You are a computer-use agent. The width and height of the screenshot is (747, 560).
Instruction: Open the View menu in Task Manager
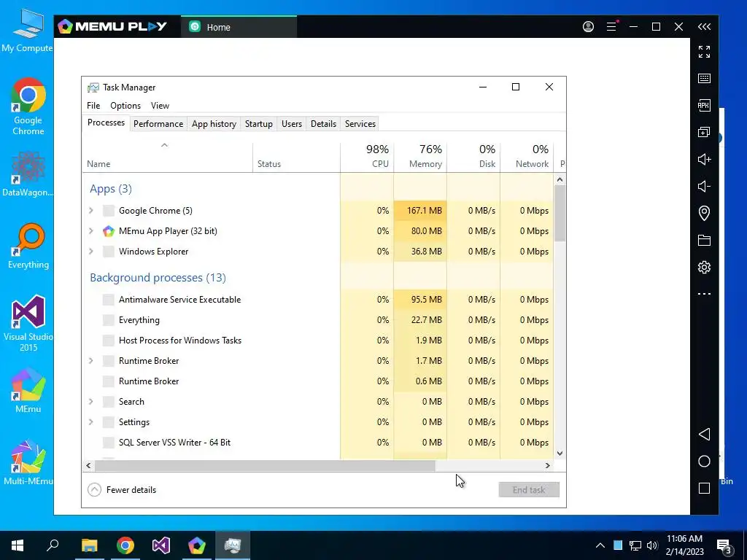[x=160, y=106]
